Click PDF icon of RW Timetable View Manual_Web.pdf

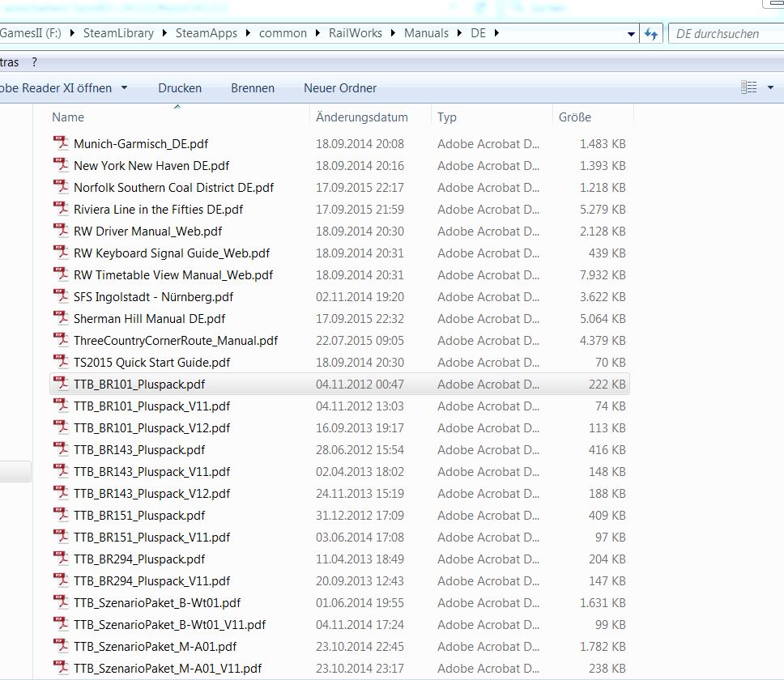(x=61, y=274)
